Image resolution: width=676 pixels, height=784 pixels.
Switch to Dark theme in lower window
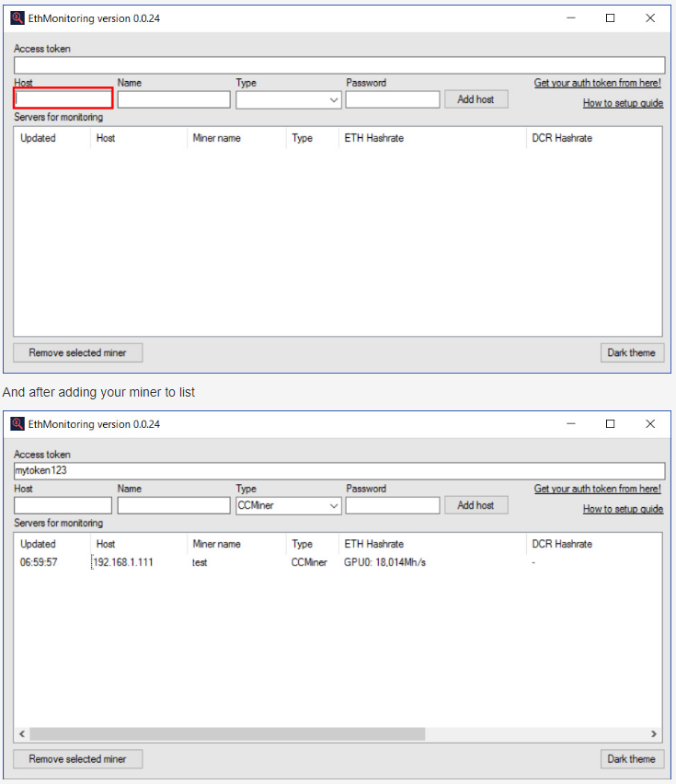point(632,758)
